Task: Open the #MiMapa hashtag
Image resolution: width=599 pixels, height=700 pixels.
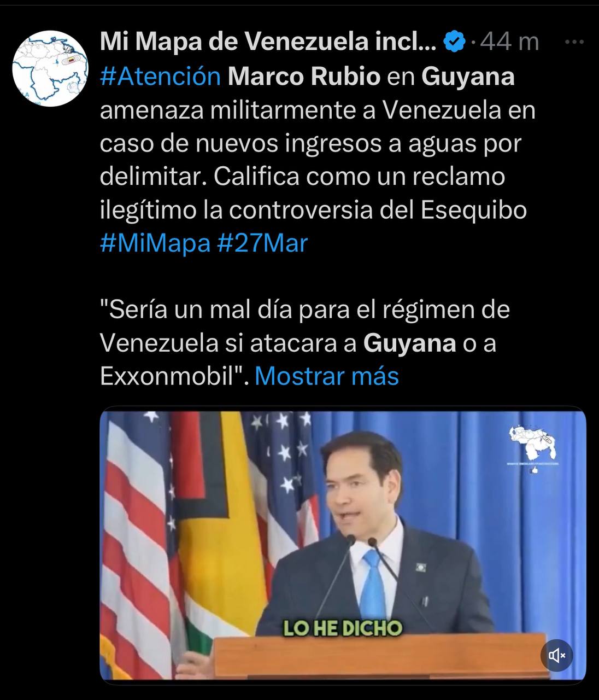Action: click(x=155, y=243)
